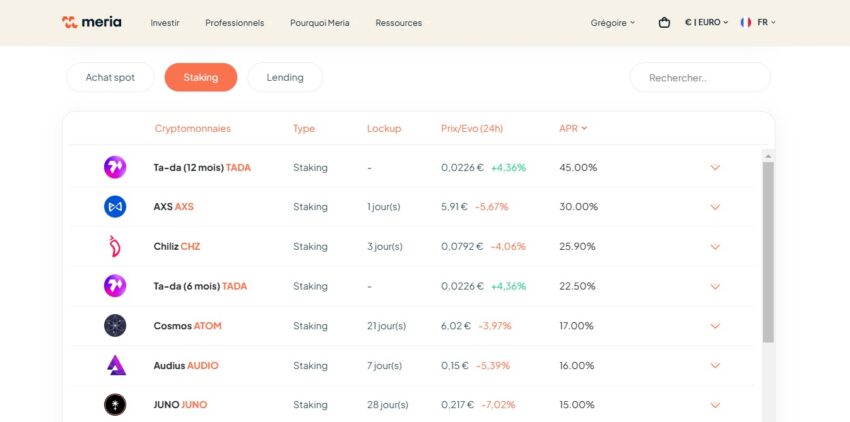Click the 0,217 € JUNO price
Viewport: 850px width, 422px height.
(x=458, y=405)
